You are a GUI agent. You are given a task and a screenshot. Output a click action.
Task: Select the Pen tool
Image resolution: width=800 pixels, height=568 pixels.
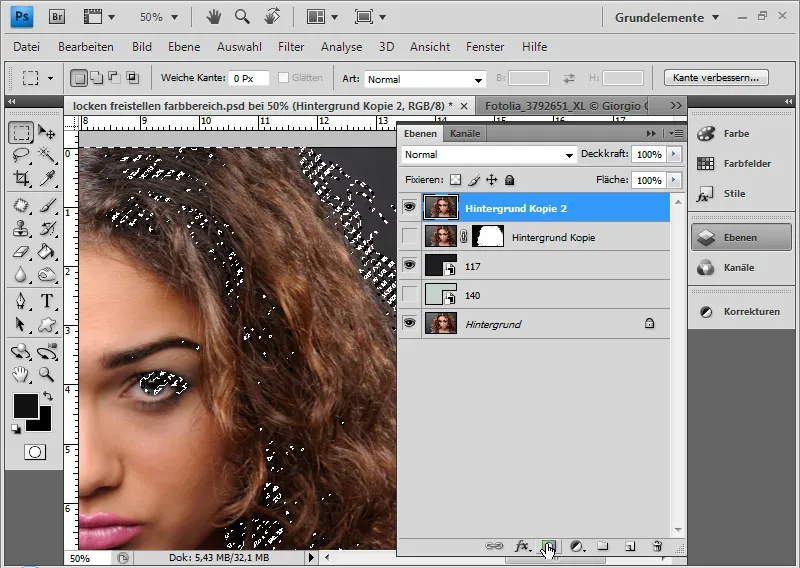(x=21, y=301)
